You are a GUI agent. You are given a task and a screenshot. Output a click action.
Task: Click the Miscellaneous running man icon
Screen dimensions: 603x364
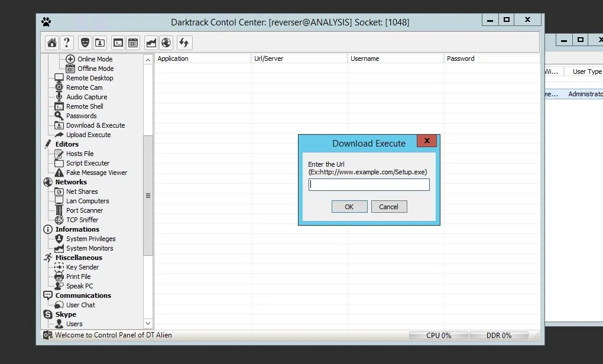coord(48,258)
